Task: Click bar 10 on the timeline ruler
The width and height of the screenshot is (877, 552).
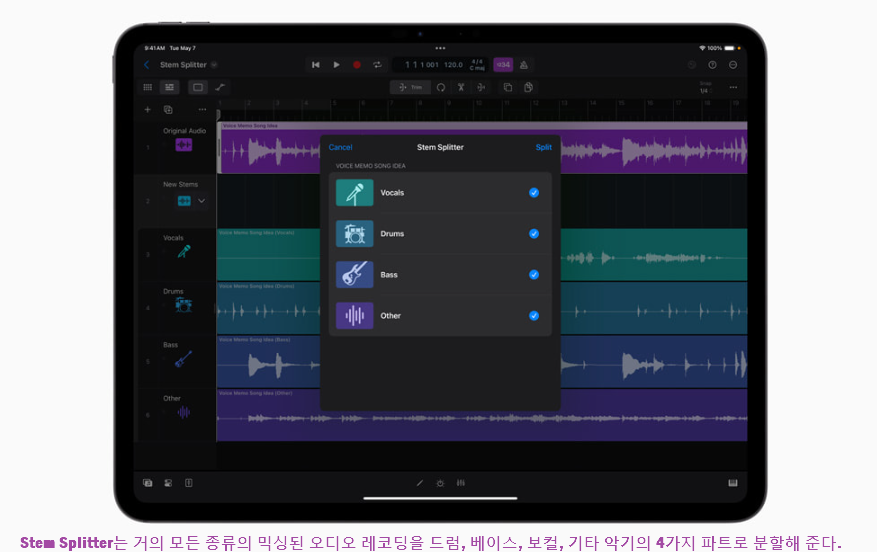Action: [x=478, y=103]
